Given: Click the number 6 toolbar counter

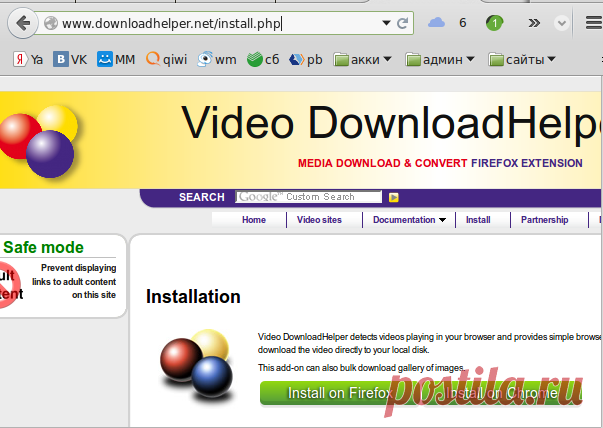Looking at the screenshot, I should (463, 23).
